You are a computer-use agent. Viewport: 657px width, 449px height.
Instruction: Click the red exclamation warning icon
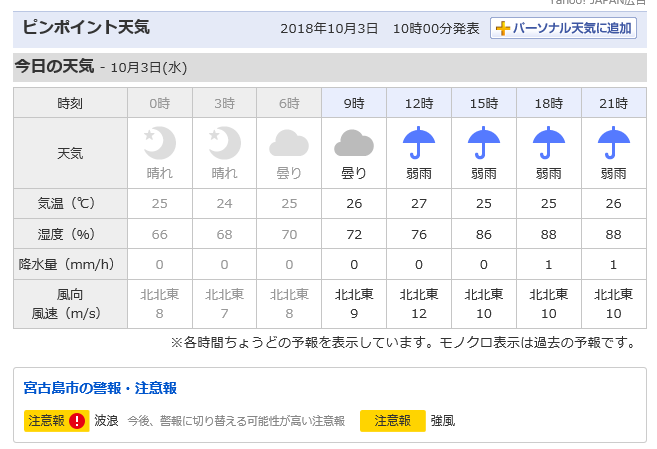[78, 421]
